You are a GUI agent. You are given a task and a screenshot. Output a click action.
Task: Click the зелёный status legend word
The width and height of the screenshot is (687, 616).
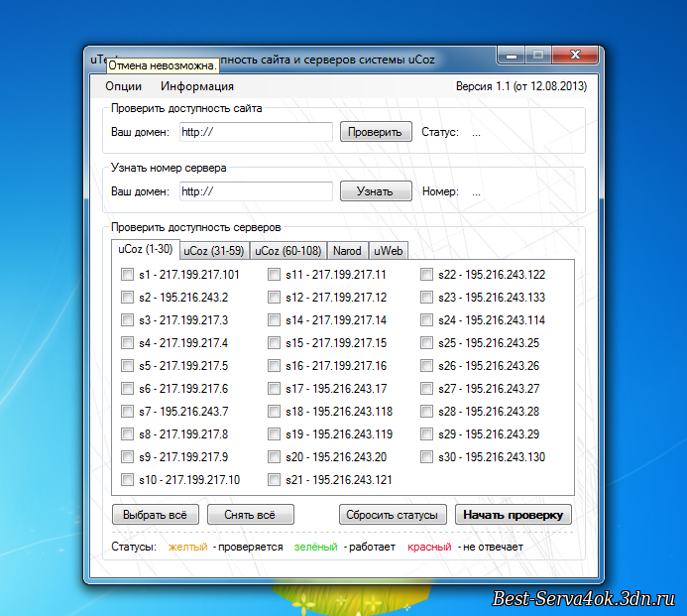point(315,548)
